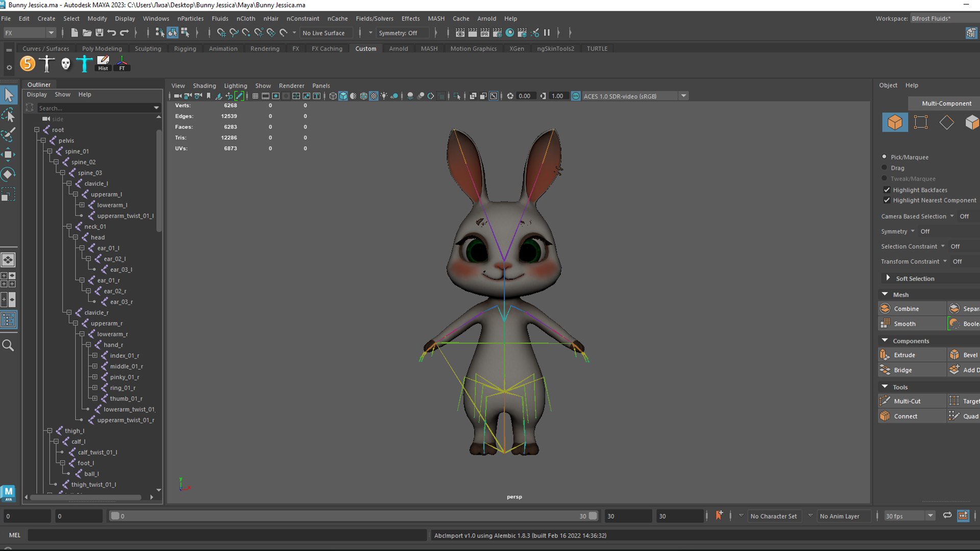980x551 pixels.
Task: Open the FX menu set dropdown
Action: (x=30, y=33)
